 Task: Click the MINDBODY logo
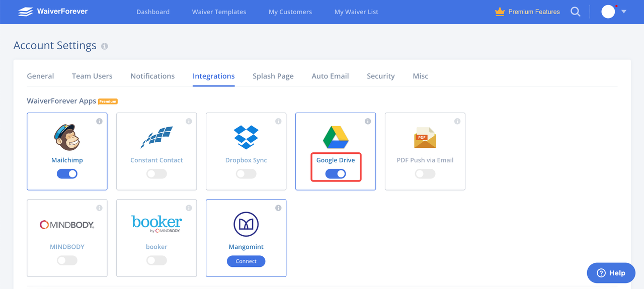(67, 225)
